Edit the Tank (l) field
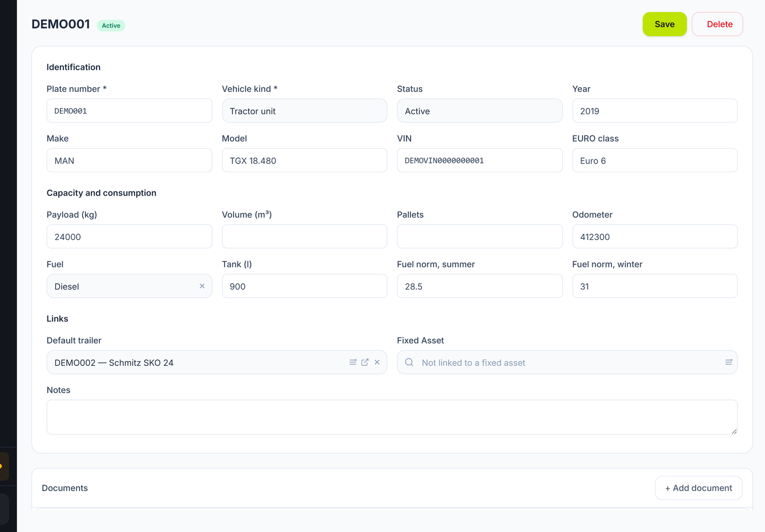The width and height of the screenshot is (765, 532). click(x=304, y=286)
